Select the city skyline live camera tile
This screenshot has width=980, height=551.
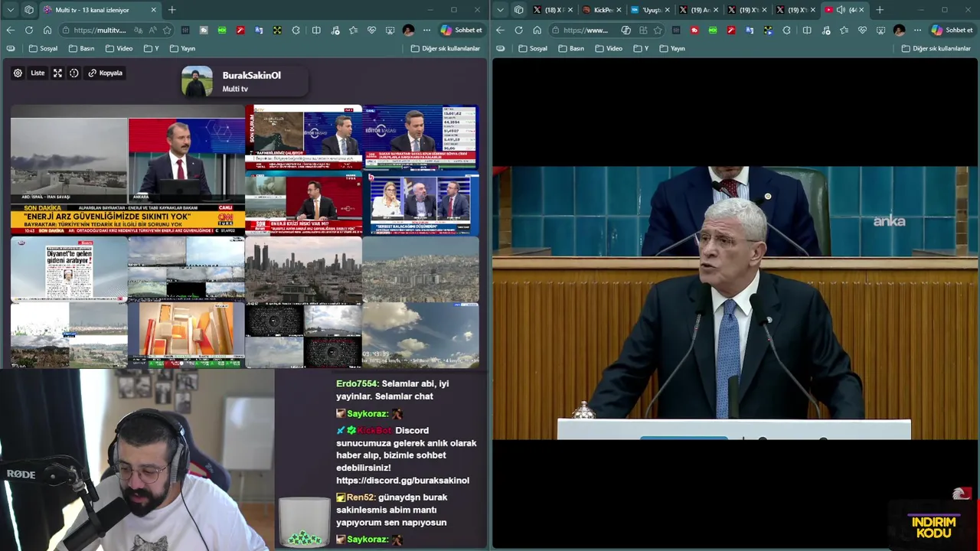point(304,269)
